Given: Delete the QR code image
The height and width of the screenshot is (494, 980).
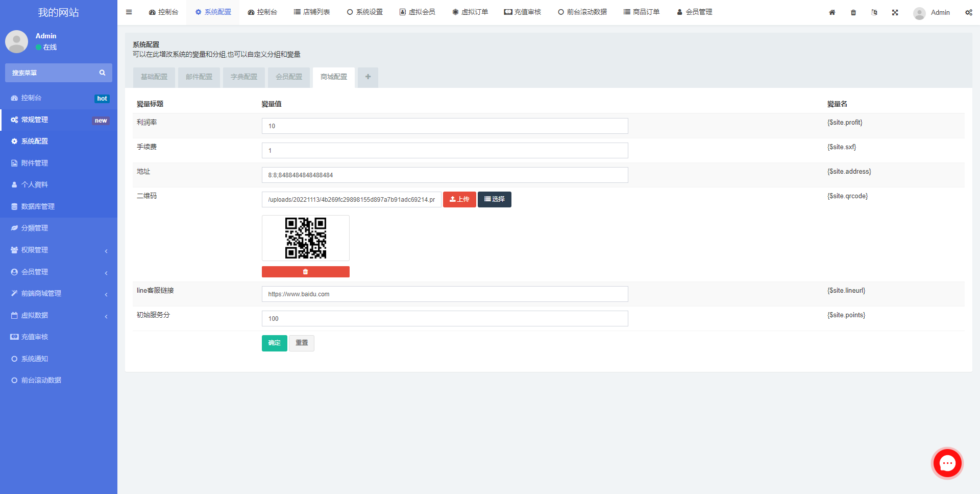Looking at the screenshot, I should 305,272.
